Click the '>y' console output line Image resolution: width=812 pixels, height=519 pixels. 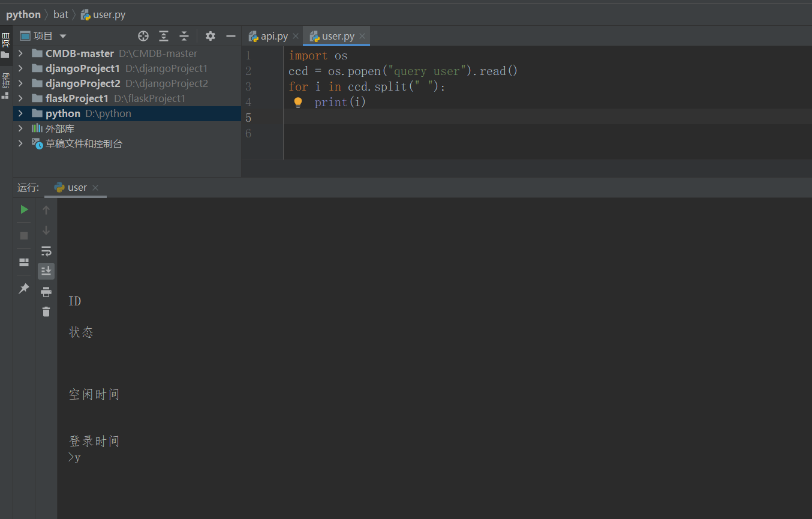tap(74, 458)
